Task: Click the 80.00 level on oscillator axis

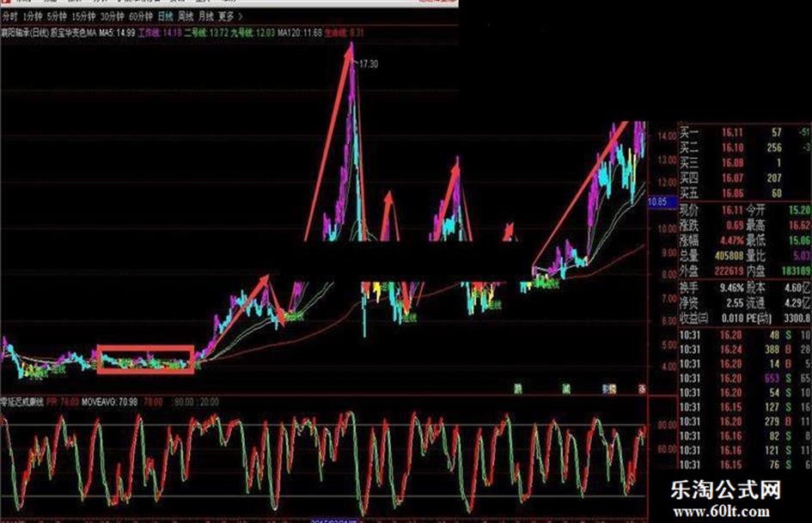Action: 667,425
